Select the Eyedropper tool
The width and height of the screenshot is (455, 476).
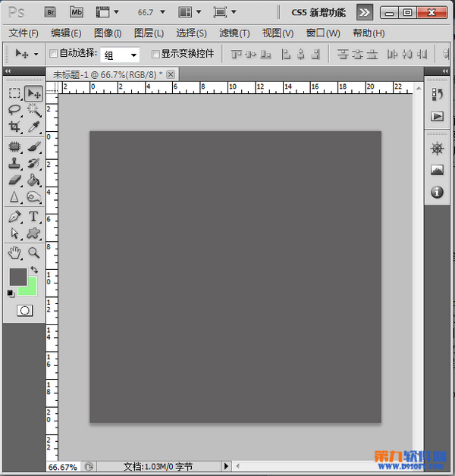33,127
